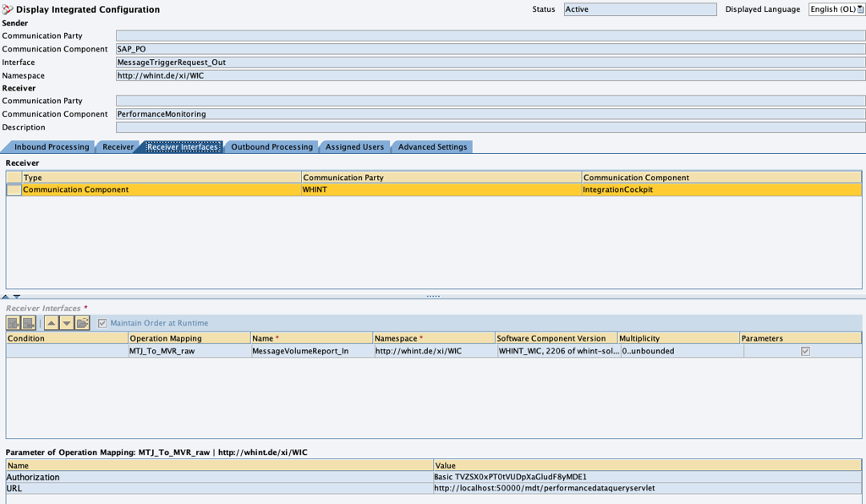Click the Multiplicity column header
Viewport: 866px width, 504px height.
click(x=678, y=338)
